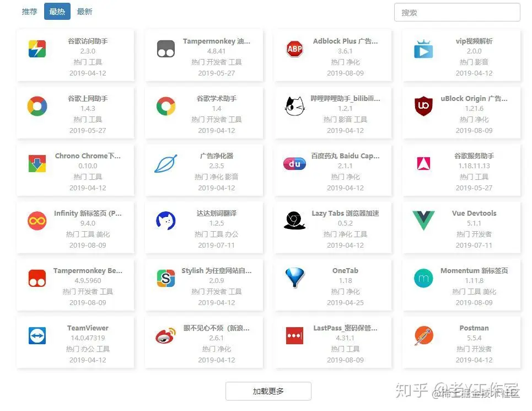Click the 广告净化器 title
Screen dimensions: 532x411
(217, 156)
